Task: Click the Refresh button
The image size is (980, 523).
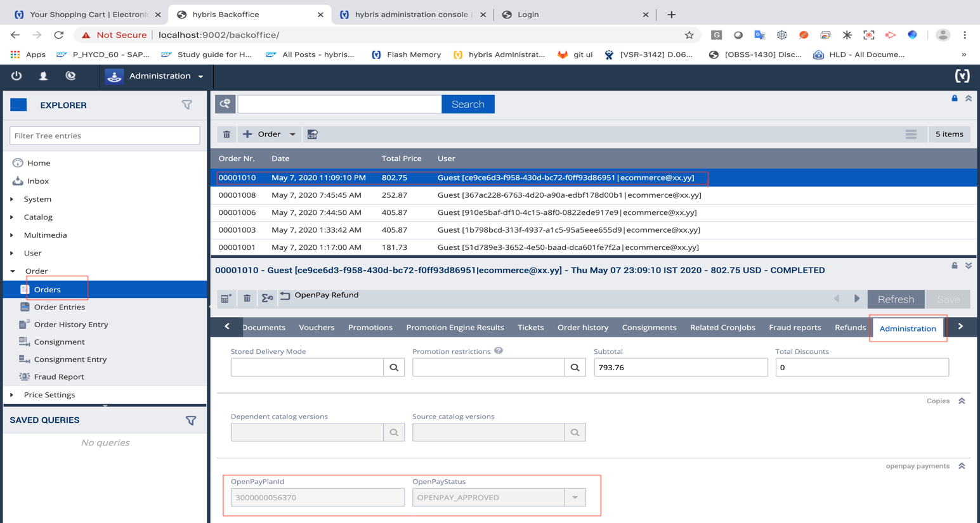Action: pyautogui.click(x=896, y=299)
